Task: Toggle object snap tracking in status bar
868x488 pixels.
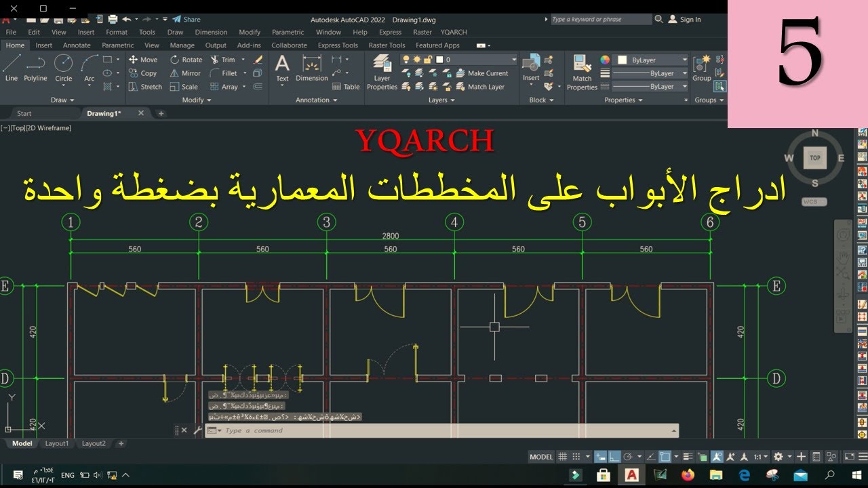Action: [x=650, y=457]
